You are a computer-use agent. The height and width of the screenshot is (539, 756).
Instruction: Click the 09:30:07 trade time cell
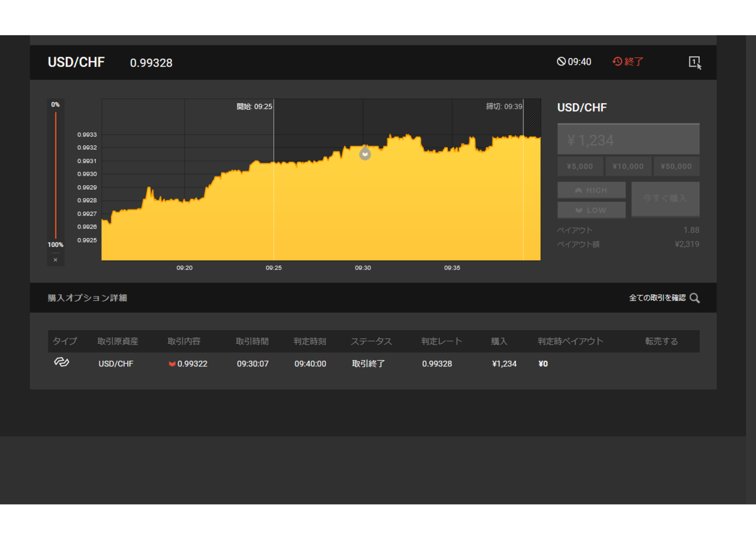click(253, 363)
